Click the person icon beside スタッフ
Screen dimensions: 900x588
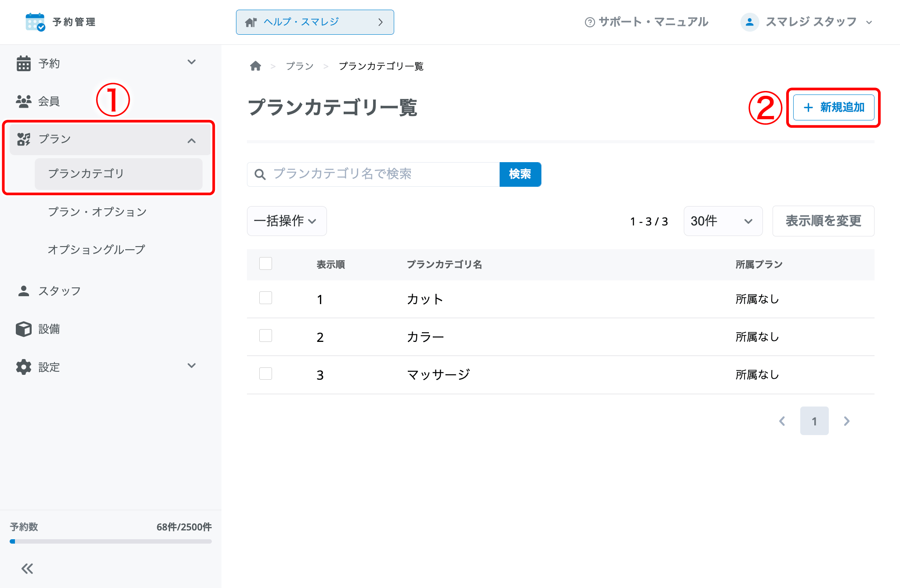click(x=24, y=291)
